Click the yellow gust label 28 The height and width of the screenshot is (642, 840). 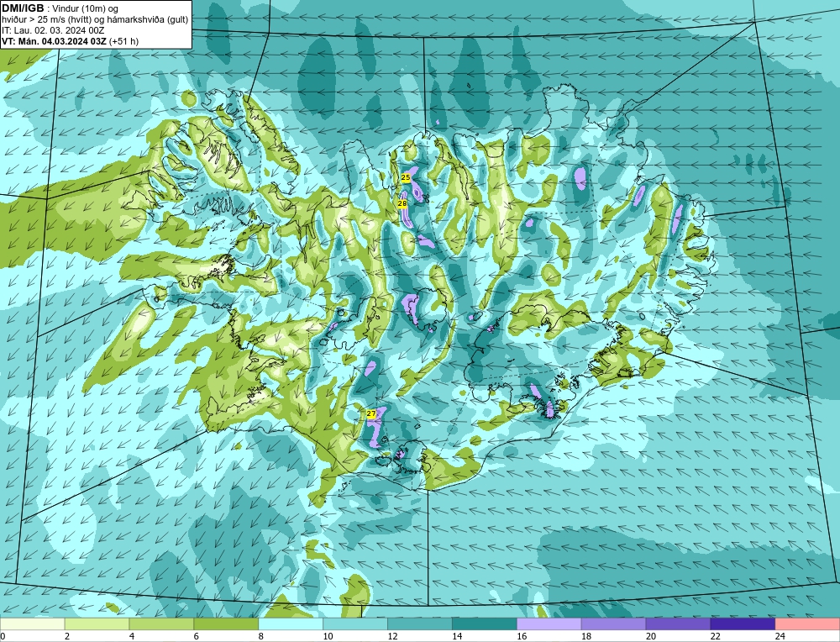tap(402, 203)
